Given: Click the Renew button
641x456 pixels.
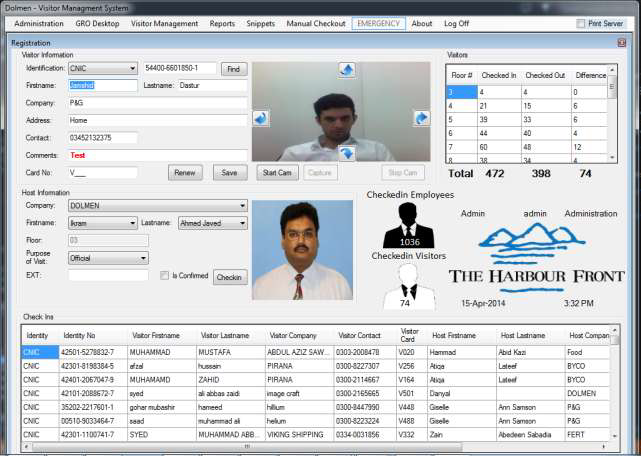Looking at the screenshot, I should tap(185, 173).
